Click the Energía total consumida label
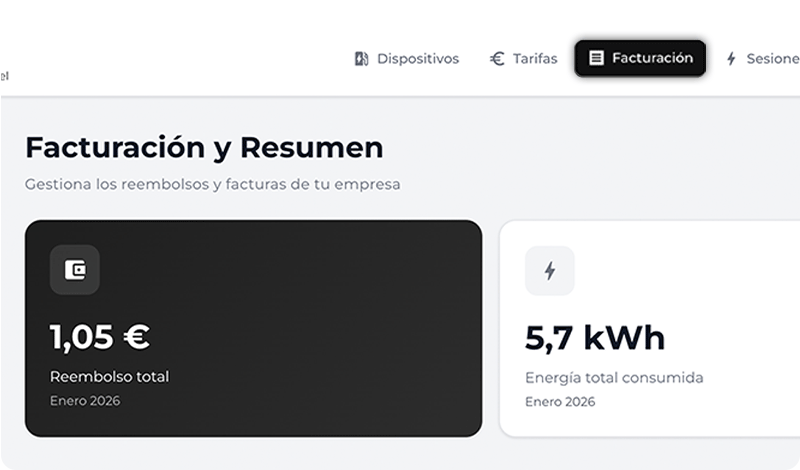The height and width of the screenshot is (470, 800). click(x=614, y=378)
